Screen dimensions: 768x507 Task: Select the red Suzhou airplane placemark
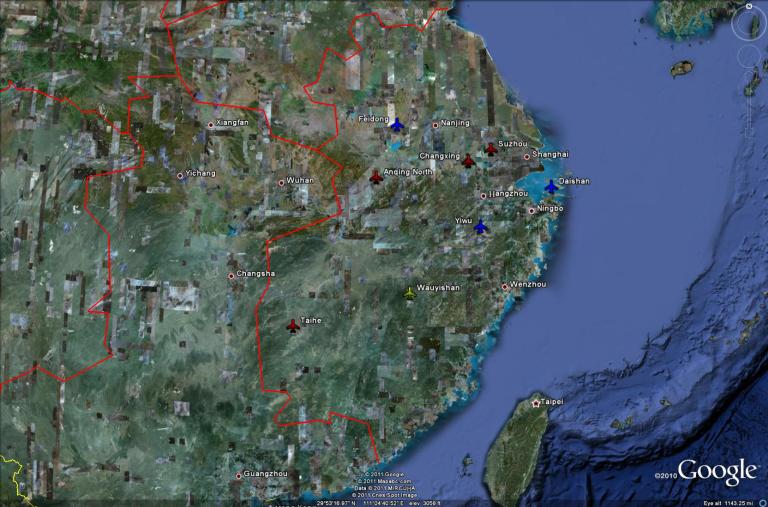point(490,149)
